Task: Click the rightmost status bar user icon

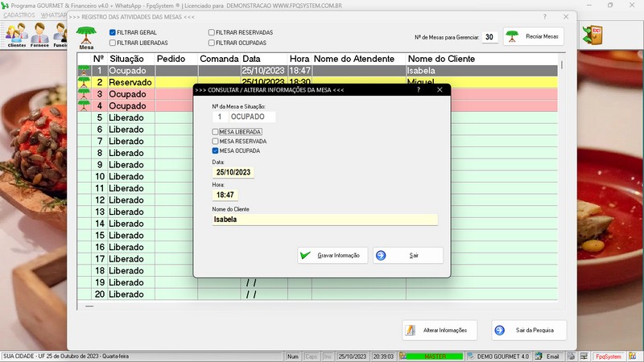Action: pyautogui.click(x=632, y=356)
